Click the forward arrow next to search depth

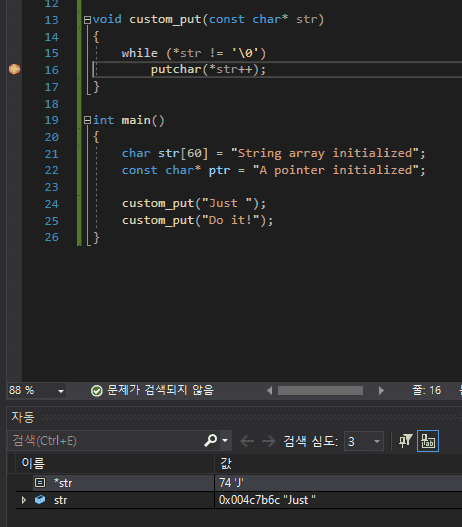click(x=268, y=441)
